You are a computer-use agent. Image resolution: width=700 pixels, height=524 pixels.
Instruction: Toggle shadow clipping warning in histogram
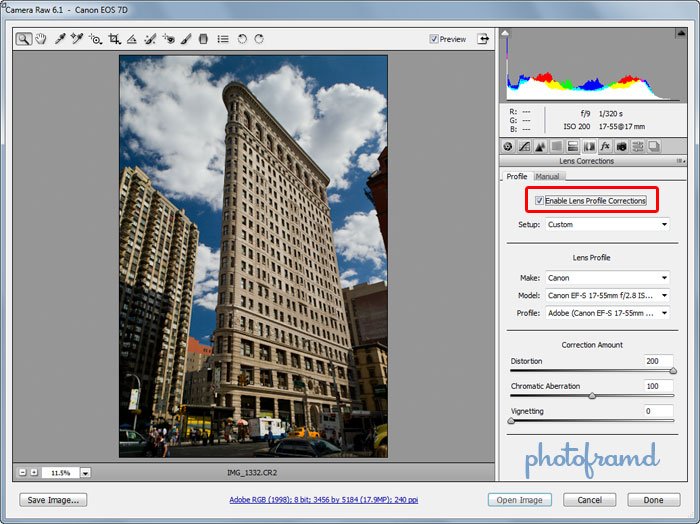(x=505, y=33)
